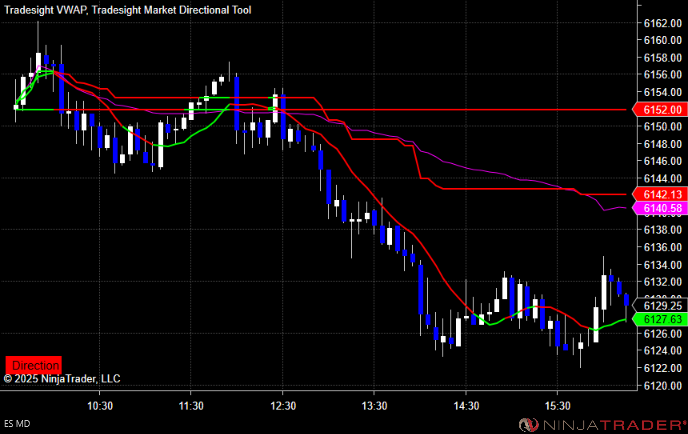
Task: Click the 12:30 time axis label
Action: tap(283, 405)
